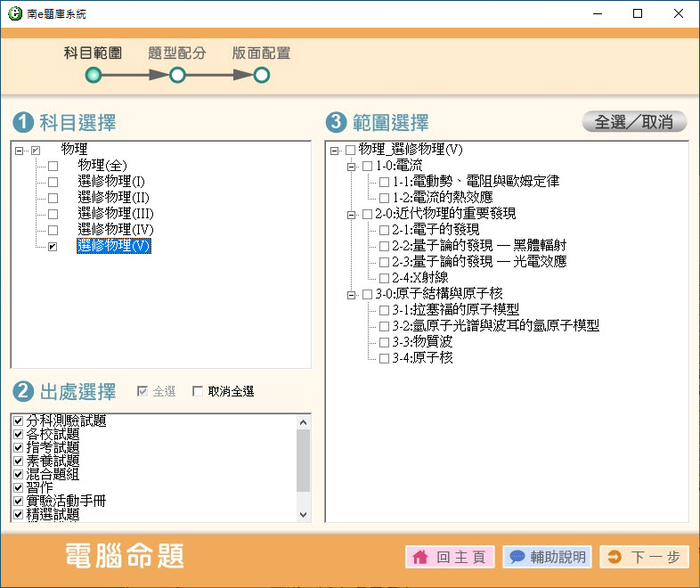Collapse the 2-0:近代物理的重要發現 node

coord(351,215)
